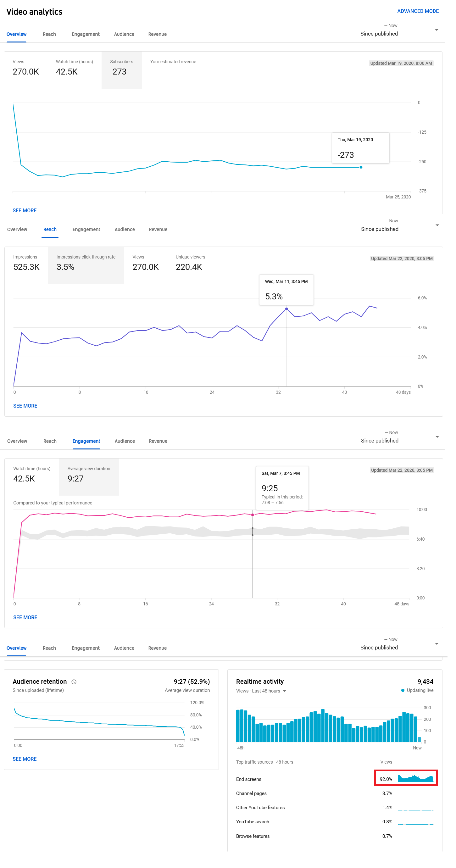Click the 5.3% data point on click-through chart
The width and height of the screenshot is (456, 868).
[286, 309]
